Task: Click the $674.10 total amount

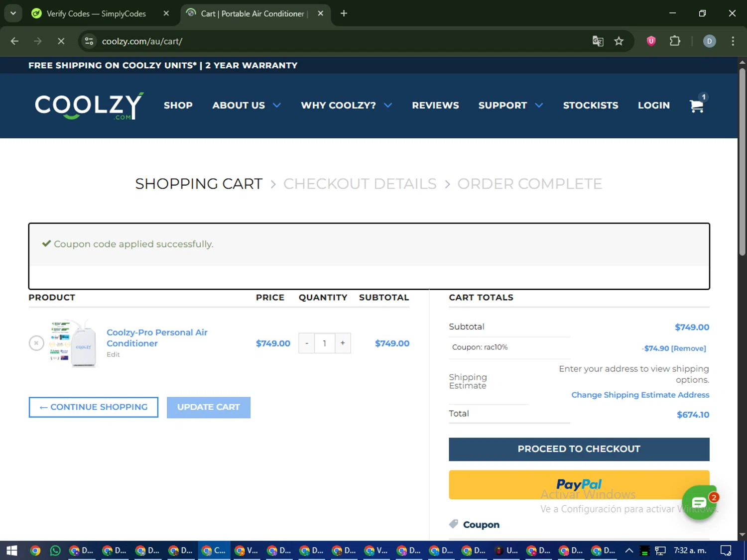Action: click(x=693, y=415)
